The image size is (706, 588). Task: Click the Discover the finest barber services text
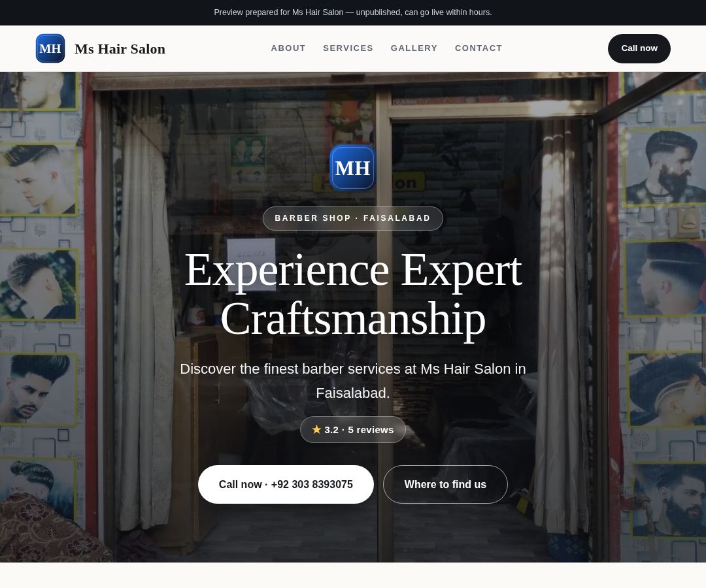coord(353,381)
